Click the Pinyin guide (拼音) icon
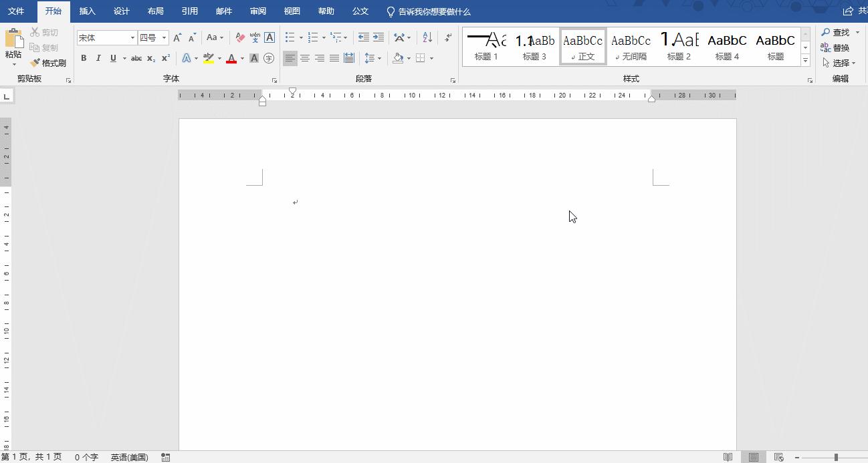868x463 pixels. click(255, 37)
